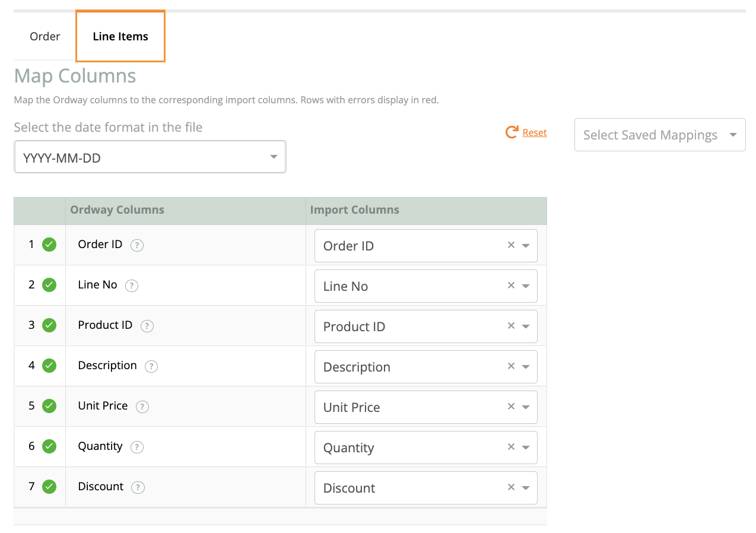Clear the Order ID import column mapping

pos(511,245)
